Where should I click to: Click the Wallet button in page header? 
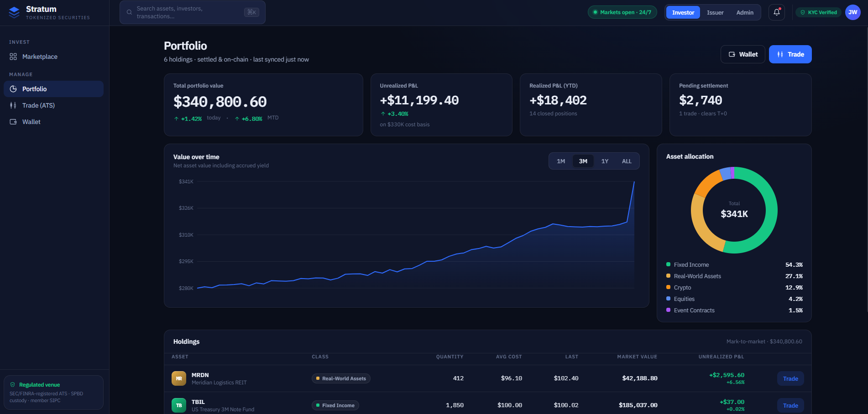(743, 54)
